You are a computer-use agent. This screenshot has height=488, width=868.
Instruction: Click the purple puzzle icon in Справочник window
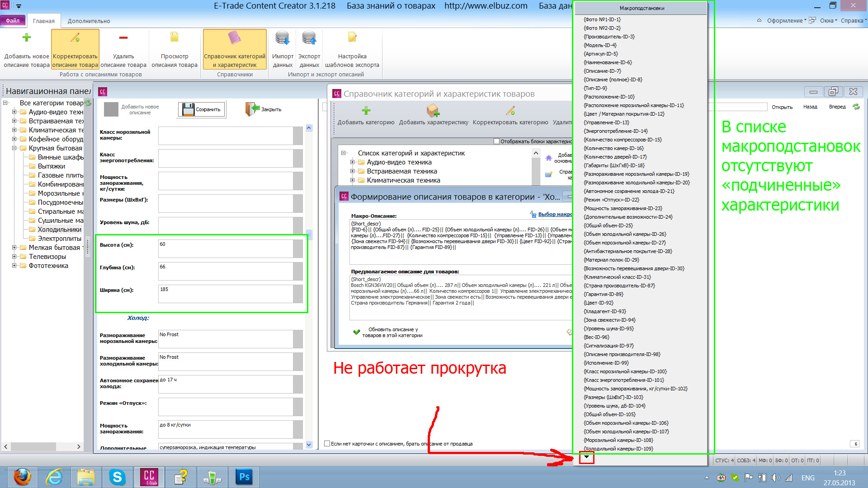(549, 158)
